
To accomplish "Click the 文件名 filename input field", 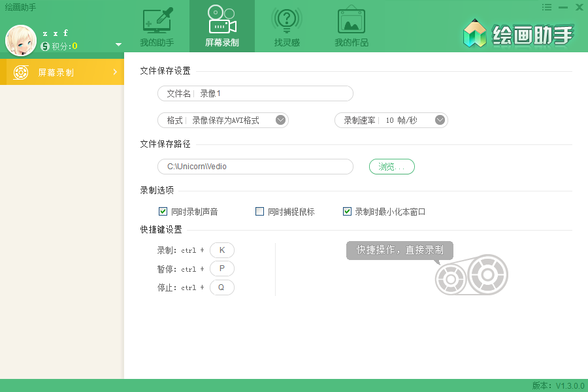I will pos(261,93).
